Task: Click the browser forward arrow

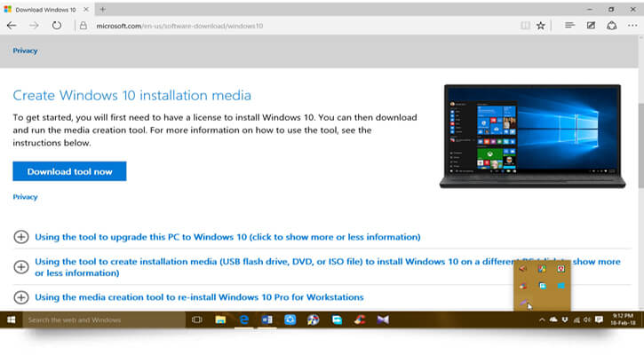Action: point(34,26)
